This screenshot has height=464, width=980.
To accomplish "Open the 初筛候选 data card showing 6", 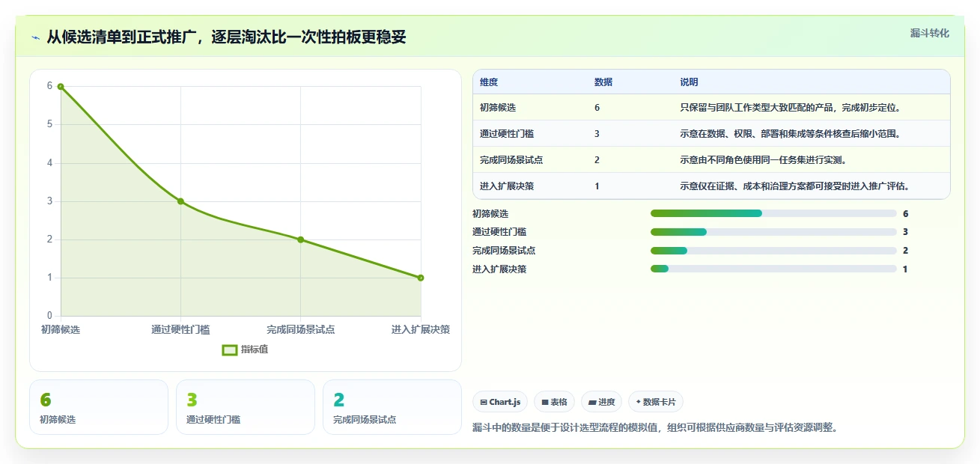I will [x=99, y=407].
